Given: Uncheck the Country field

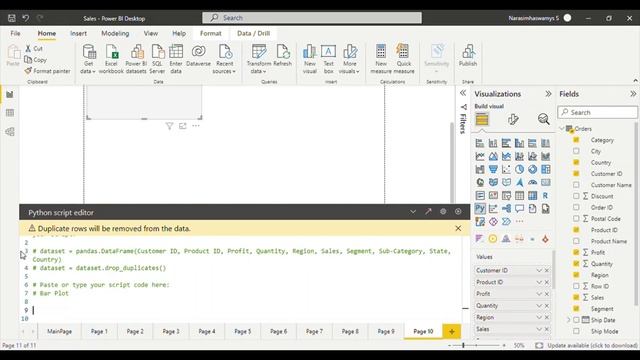Looking at the screenshot, I should [x=576, y=162].
